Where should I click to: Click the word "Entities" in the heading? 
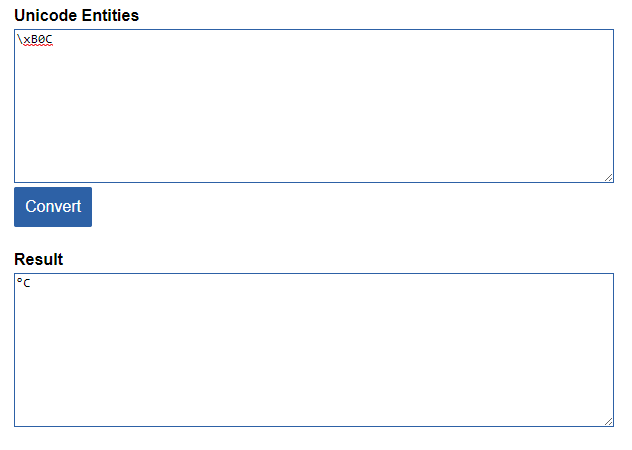(109, 16)
